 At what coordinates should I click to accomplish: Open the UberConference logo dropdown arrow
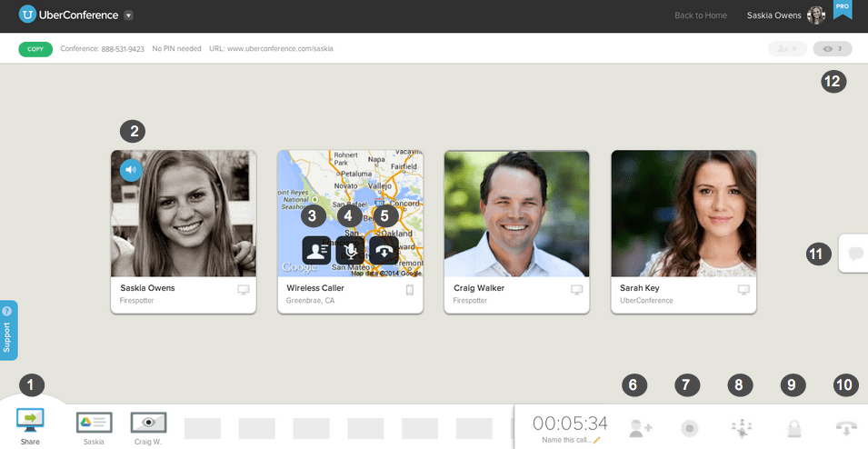pyautogui.click(x=128, y=15)
